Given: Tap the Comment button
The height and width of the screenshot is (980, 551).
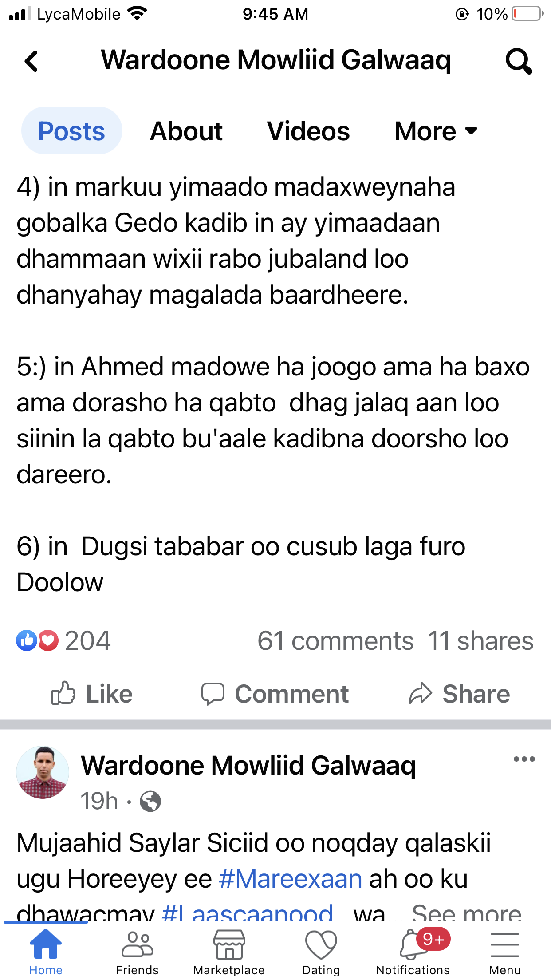Looking at the screenshot, I should coord(275,694).
